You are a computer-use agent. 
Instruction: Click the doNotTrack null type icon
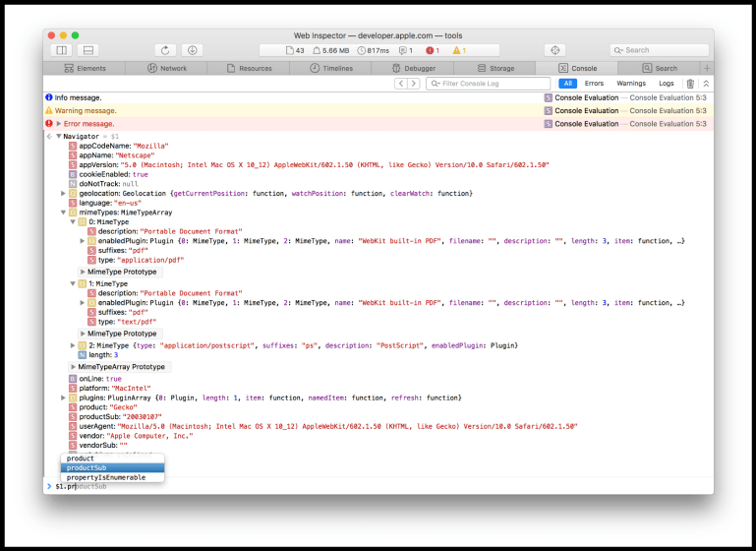[x=73, y=184]
